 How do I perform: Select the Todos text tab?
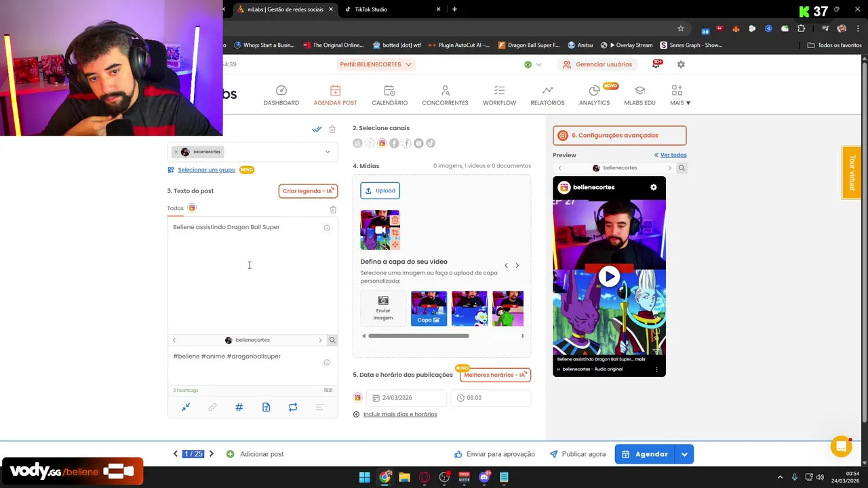click(x=175, y=208)
